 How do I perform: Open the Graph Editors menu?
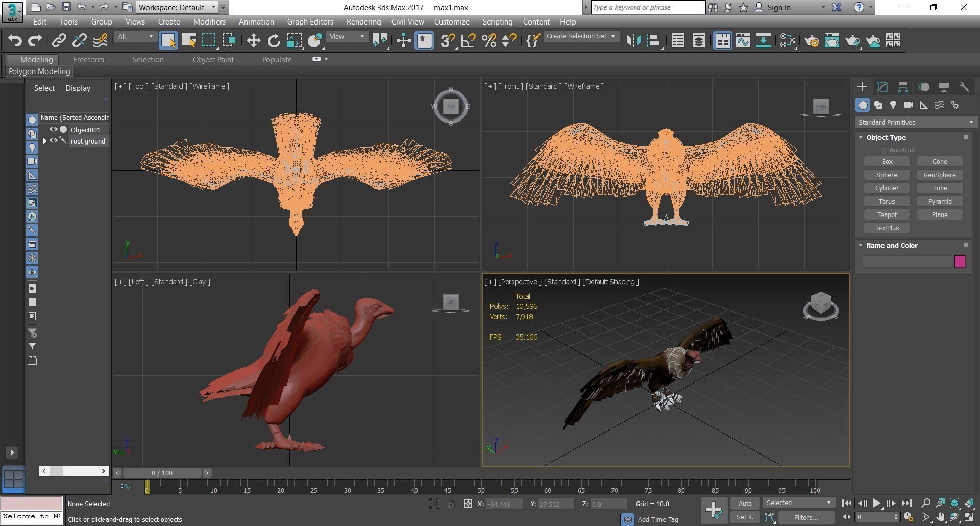(x=310, y=21)
